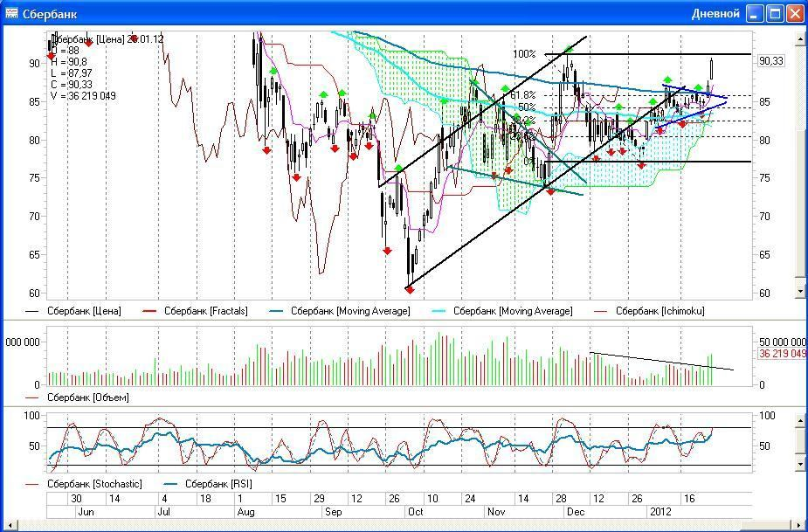Click the Aug month label on time axis

(245, 512)
